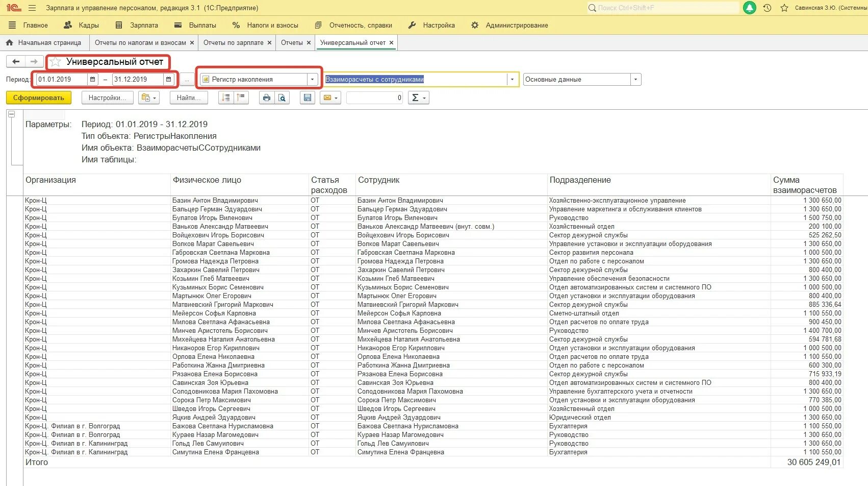Click the sum value field showing 0

click(x=375, y=98)
